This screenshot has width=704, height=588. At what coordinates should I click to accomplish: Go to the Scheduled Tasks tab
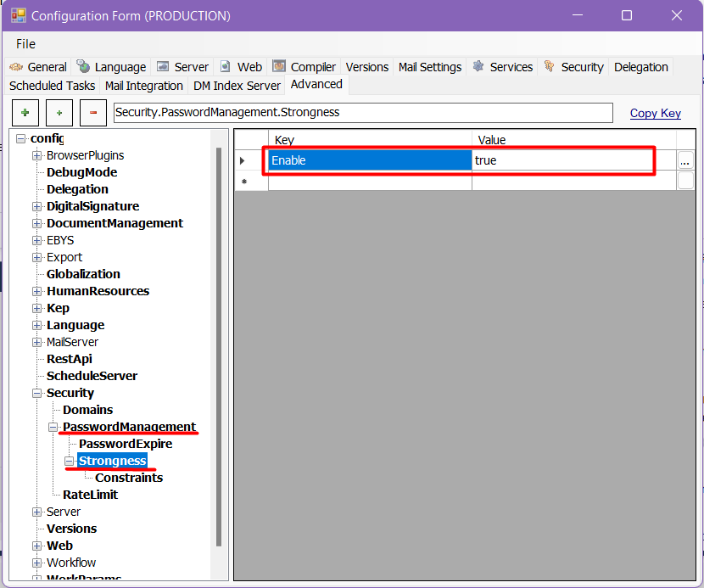coord(53,86)
